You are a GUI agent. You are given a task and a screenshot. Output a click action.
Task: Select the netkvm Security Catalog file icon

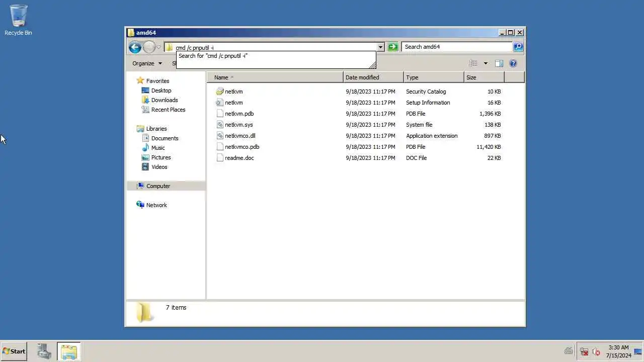coord(220,92)
